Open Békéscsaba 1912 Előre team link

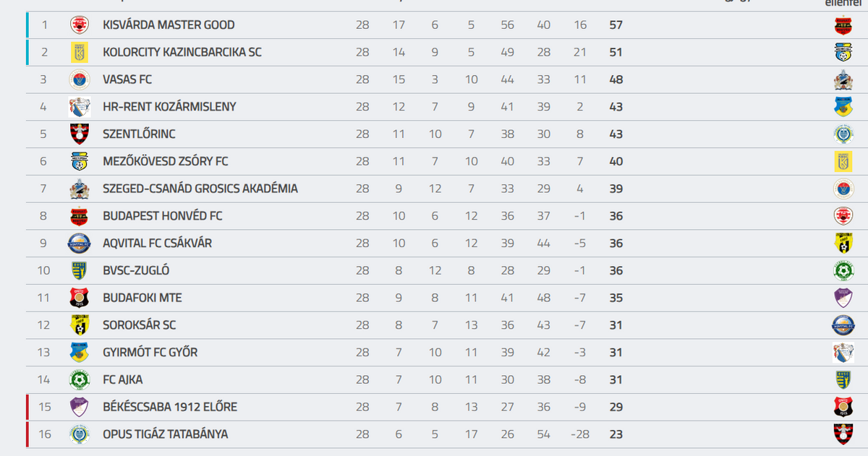[x=170, y=407]
